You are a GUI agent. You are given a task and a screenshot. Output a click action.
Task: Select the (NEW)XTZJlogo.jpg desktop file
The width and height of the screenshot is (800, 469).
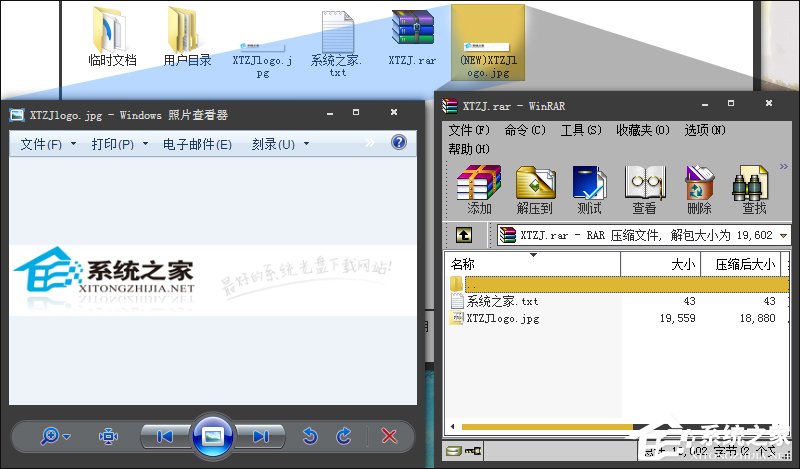click(488, 43)
